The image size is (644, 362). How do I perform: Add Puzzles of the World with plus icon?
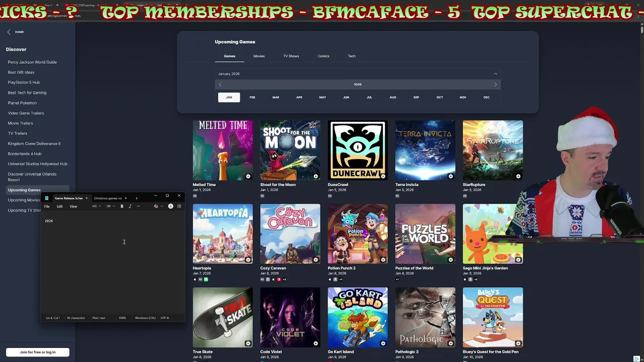[x=450, y=260]
